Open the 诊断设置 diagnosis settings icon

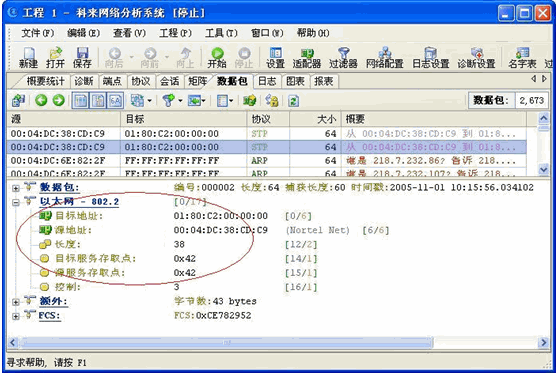(x=476, y=57)
